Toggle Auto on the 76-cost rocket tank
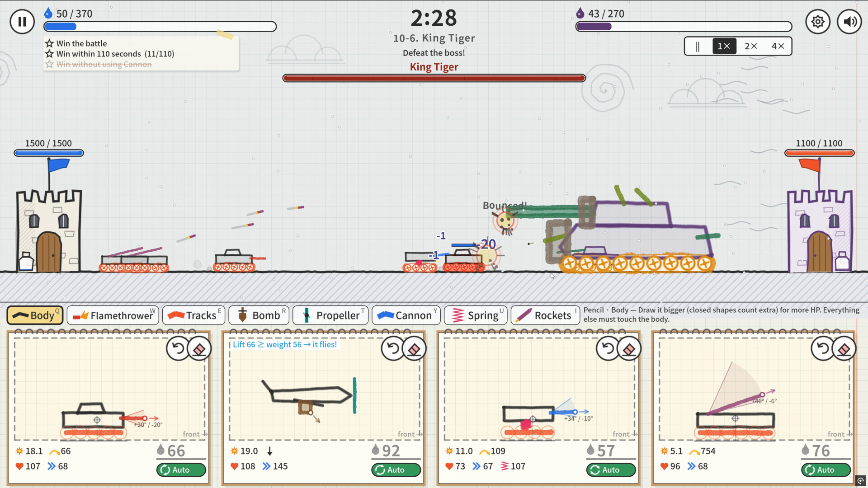This screenshot has width=868, height=488. tap(826, 470)
